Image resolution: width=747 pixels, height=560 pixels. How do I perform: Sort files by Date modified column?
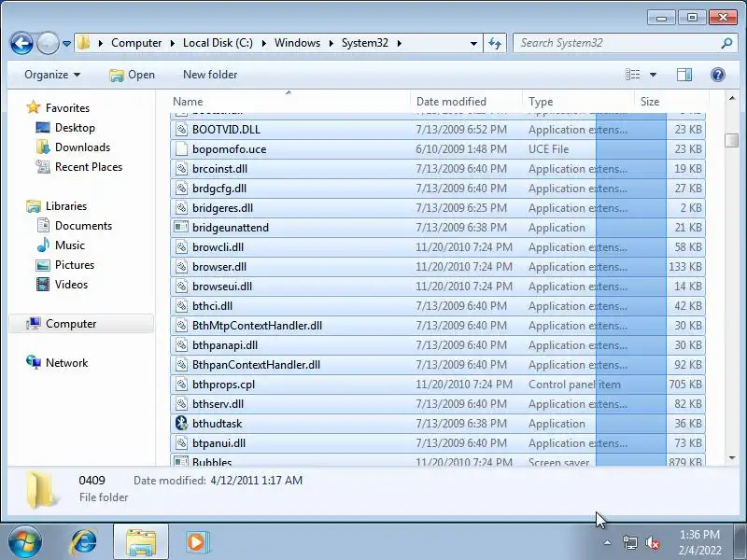465,101
